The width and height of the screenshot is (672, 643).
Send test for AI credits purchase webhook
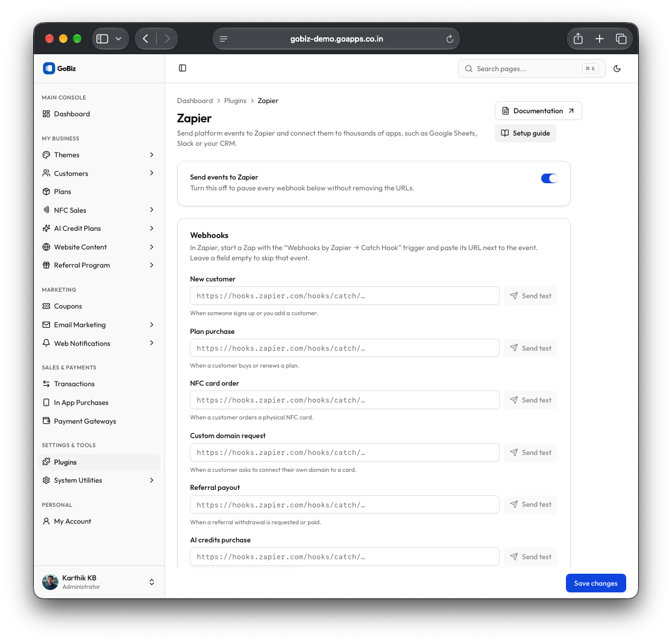click(530, 557)
